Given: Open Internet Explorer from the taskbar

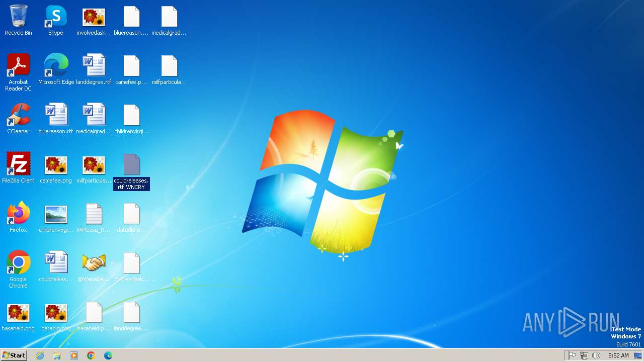Looking at the screenshot, I should pyautogui.click(x=40, y=355).
